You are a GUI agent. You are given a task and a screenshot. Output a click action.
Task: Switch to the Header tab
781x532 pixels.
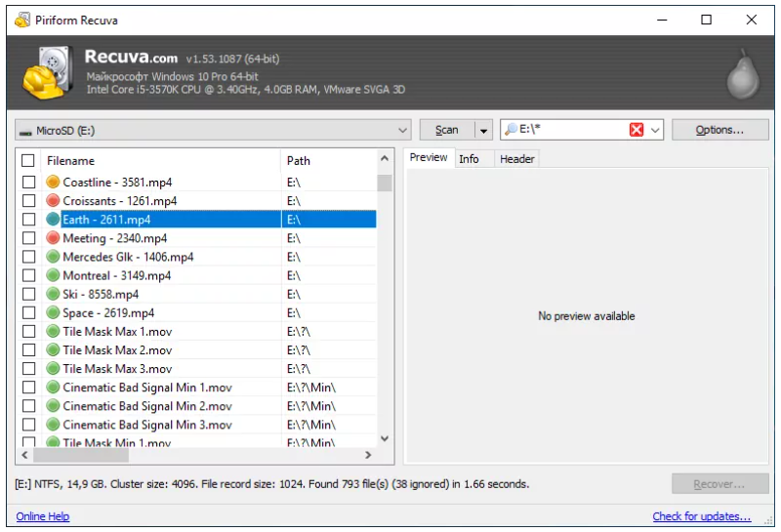pyautogui.click(x=517, y=159)
